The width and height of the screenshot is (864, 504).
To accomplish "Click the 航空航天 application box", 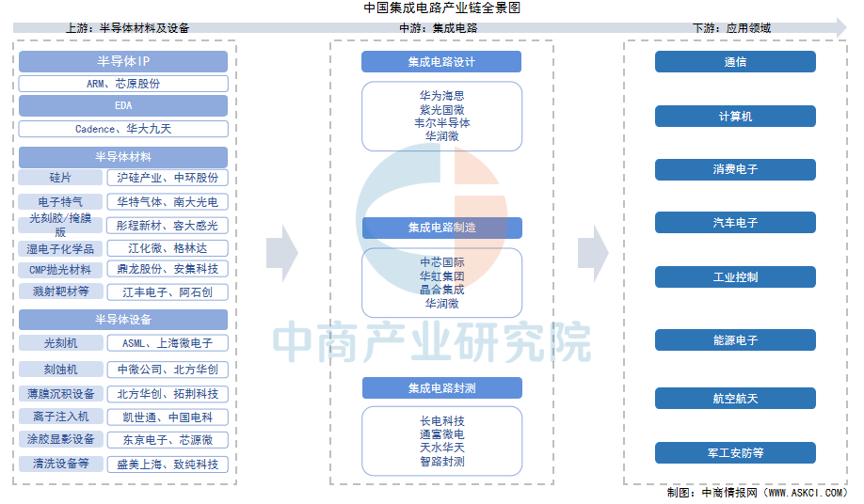I will 735,399.
